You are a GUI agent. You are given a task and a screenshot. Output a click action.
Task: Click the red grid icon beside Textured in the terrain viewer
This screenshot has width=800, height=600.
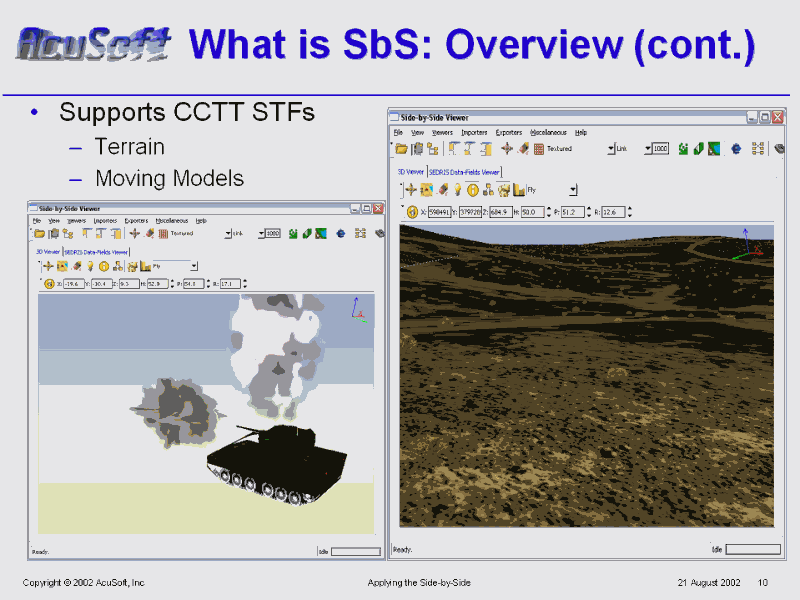(x=538, y=149)
